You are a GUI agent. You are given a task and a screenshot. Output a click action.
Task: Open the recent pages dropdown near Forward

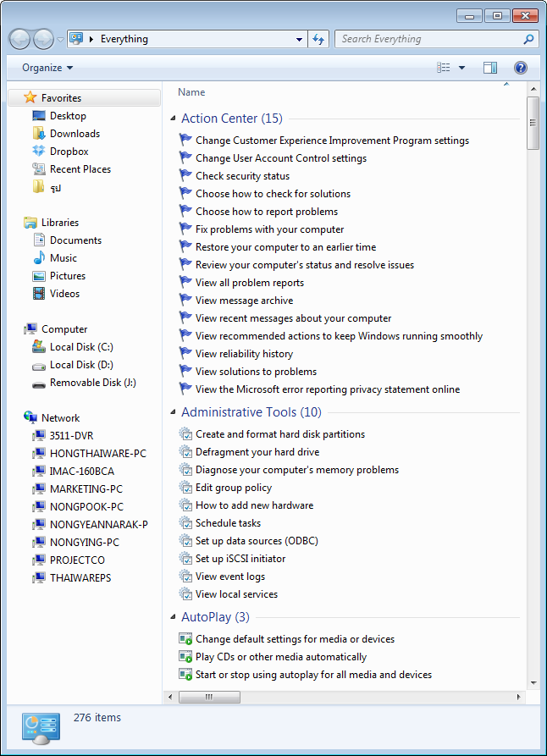(x=60, y=40)
